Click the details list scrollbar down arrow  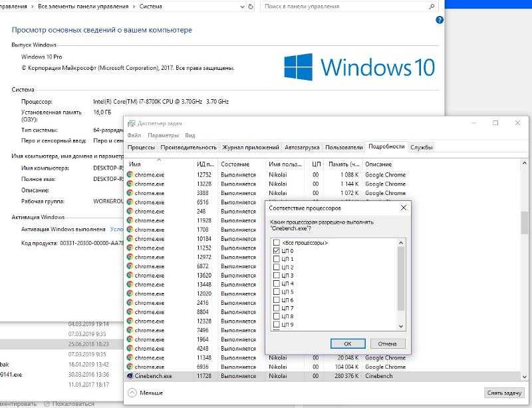click(x=524, y=377)
